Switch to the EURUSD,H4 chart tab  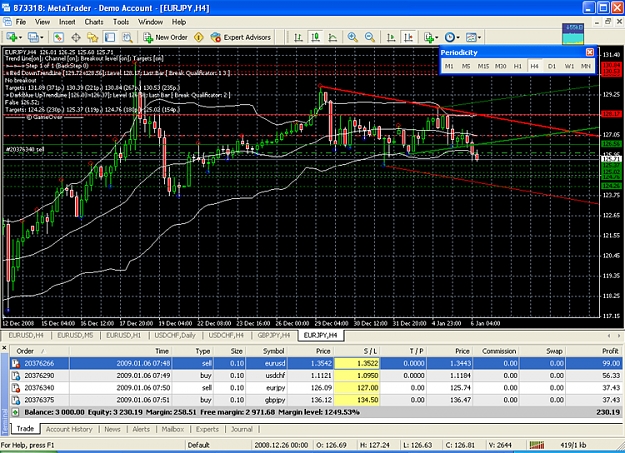[26, 335]
